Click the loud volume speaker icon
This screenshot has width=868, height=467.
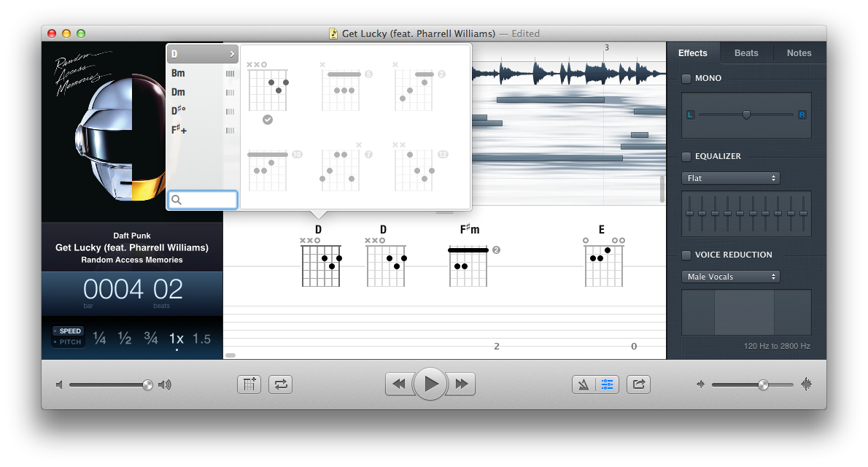(x=164, y=385)
